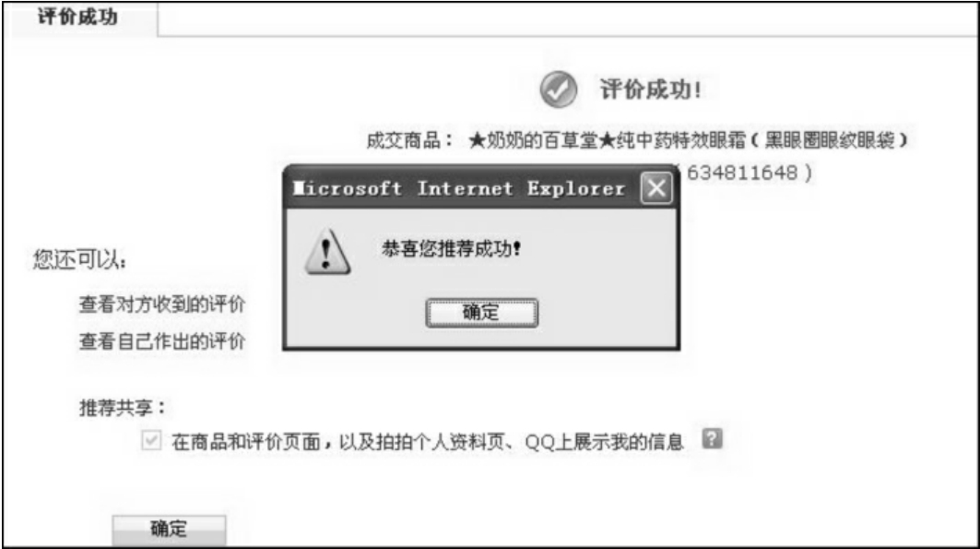Screen dimensions: 980x549
Task: Click the 推荐共享 label
Action: click(122, 408)
